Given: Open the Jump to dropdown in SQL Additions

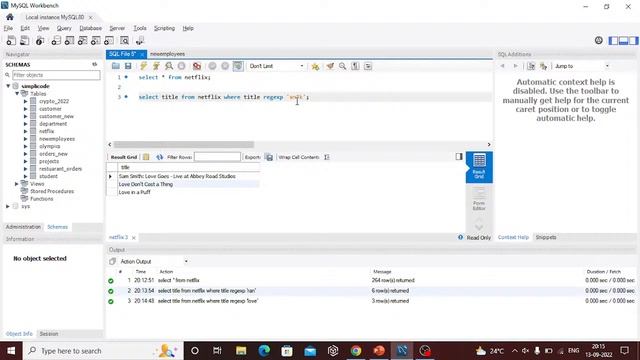Looking at the screenshot, I should 582,66.
